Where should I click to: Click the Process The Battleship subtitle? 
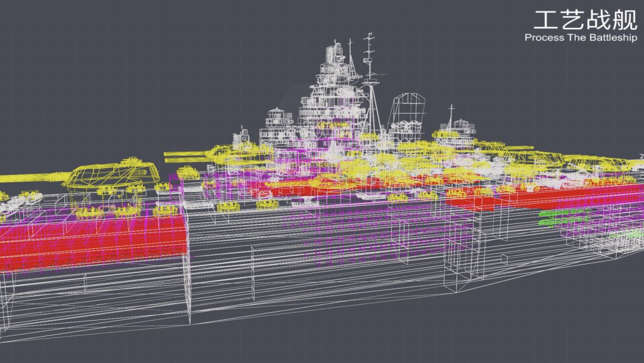coord(581,38)
